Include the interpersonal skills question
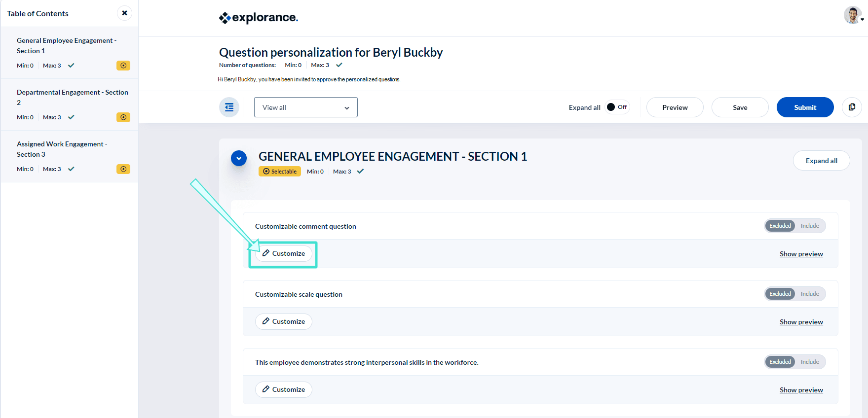868x418 pixels. point(809,362)
